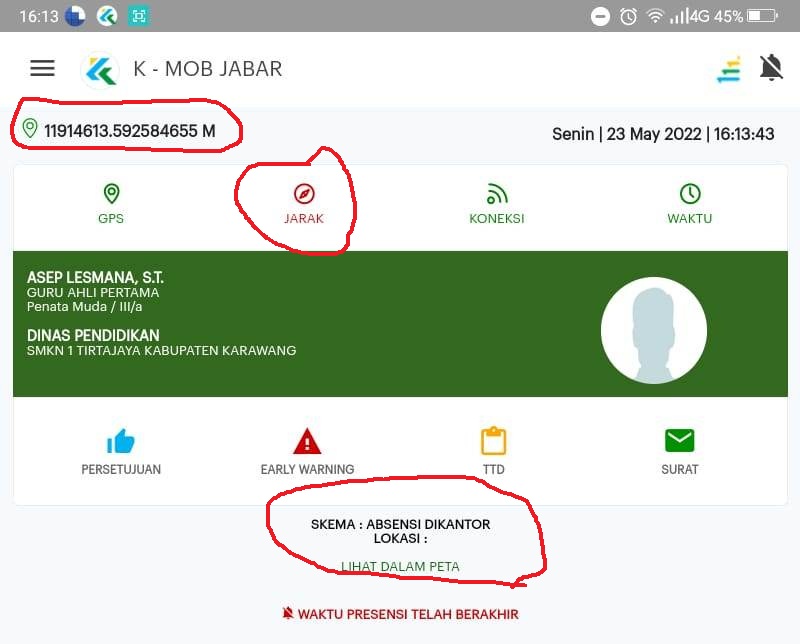Tap the status bar alarm clock icon

pyautogui.click(x=628, y=16)
